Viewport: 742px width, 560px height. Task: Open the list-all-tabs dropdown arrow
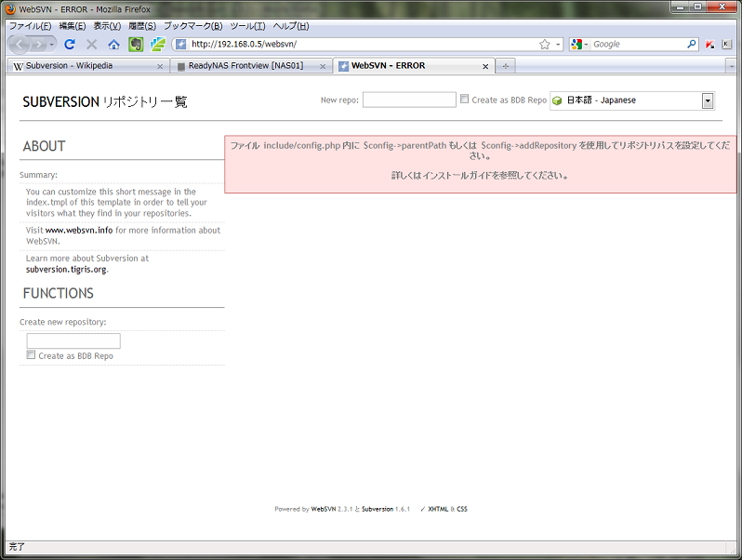click(x=731, y=67)
